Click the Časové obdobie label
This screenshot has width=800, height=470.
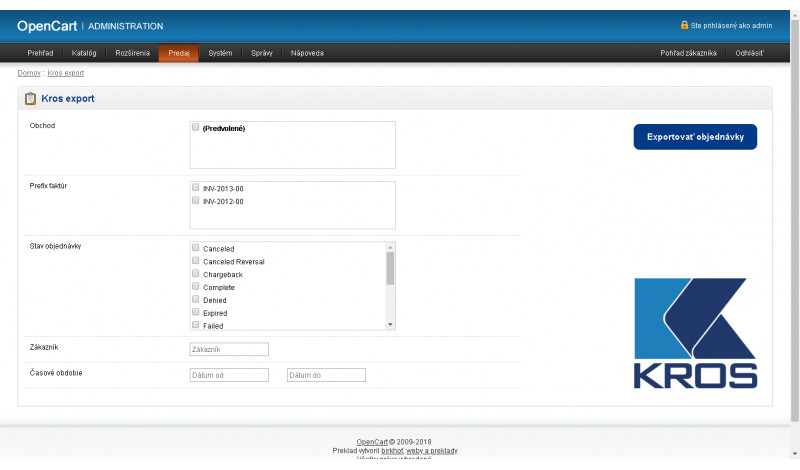tap(56, 373)
